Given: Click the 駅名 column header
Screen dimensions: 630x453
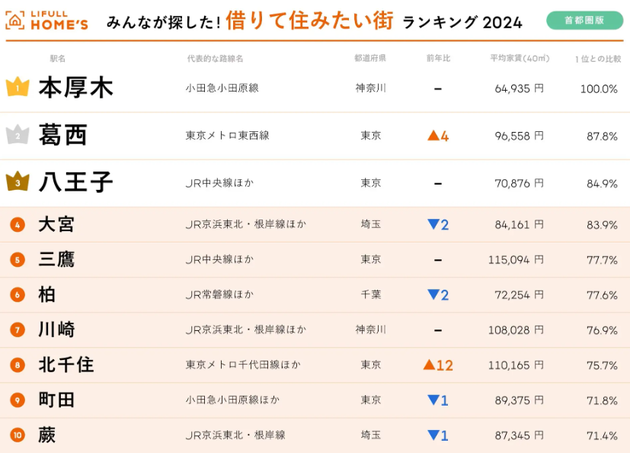Looking at the screenshot, I should (x=57, y=59).
